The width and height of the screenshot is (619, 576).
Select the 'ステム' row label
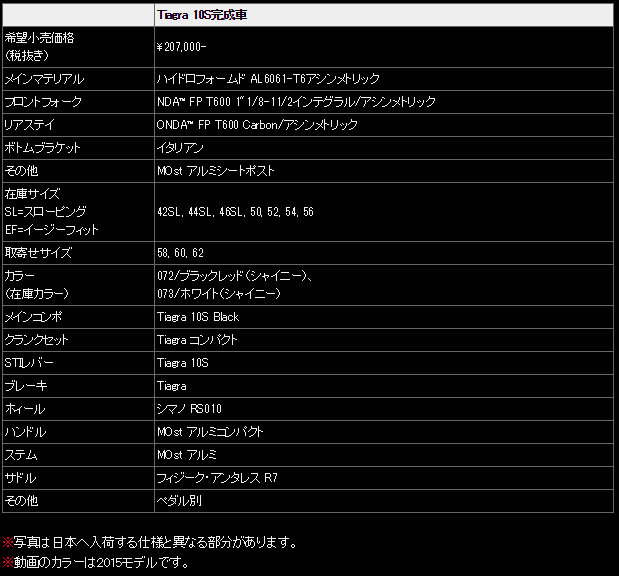21,455
